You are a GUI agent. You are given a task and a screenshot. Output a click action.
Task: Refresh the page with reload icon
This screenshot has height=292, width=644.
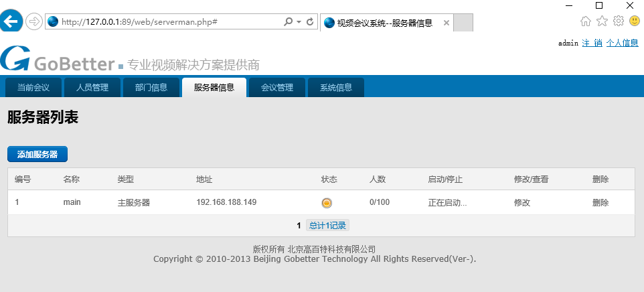(x=310, y=21)
